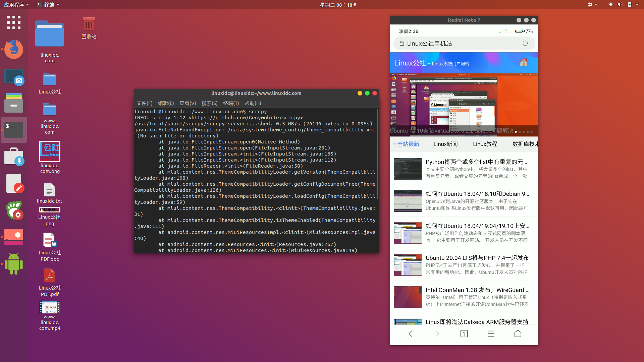Open the 查看(V) menu in terminal

pyautogui.click(x=187, y=103)
